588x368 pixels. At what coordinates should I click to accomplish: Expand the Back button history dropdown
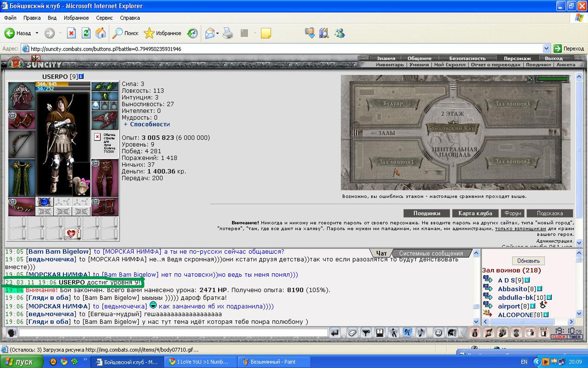point(37,33)
